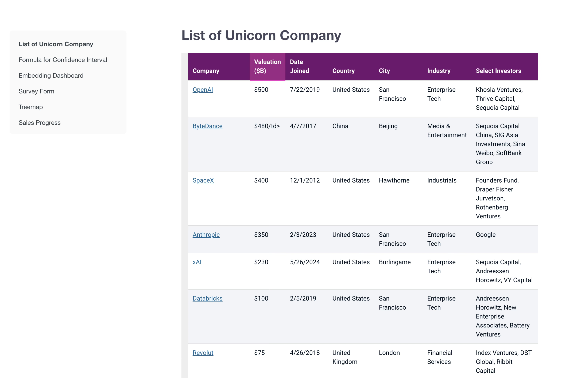The image size is (588, 378).
Task: Open the Embedding Dashboard sidebar item
Action: pyautogui.click(x=51, y=76)
